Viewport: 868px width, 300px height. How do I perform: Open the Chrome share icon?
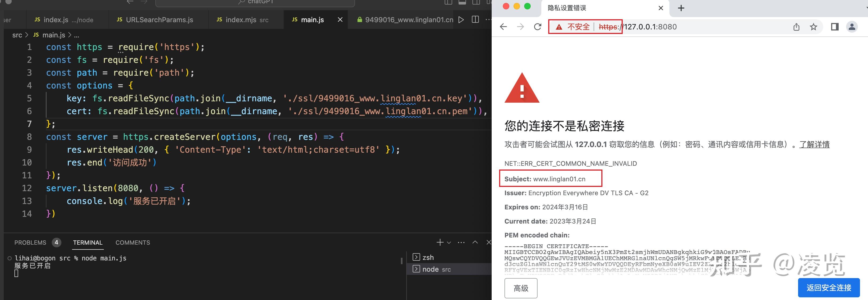click(x=796, y=27)
